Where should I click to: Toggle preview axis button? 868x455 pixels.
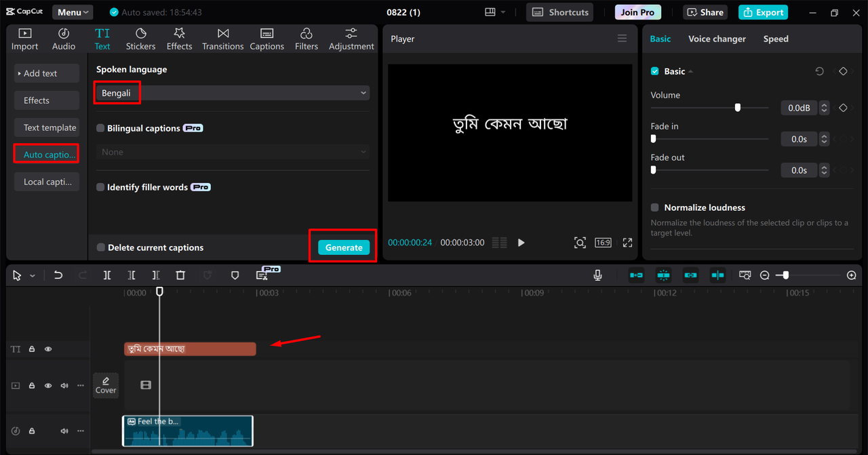point(717,275)
